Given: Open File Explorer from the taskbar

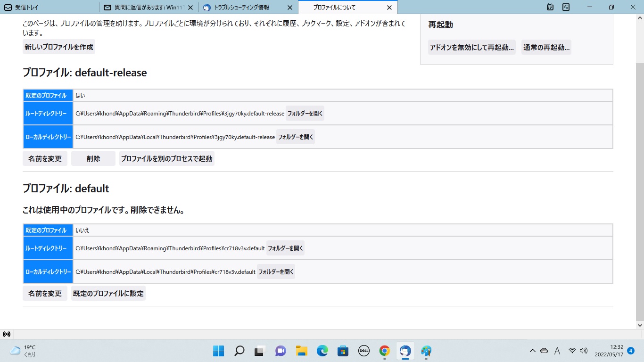Looking at the screenshot, I should tap(301, 351).
